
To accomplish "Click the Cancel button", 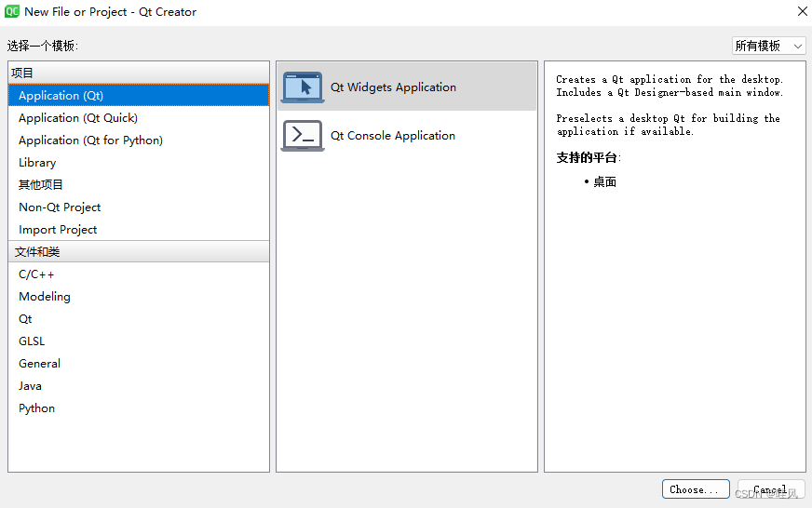I will pyautogui.click(x=771, y=488).
